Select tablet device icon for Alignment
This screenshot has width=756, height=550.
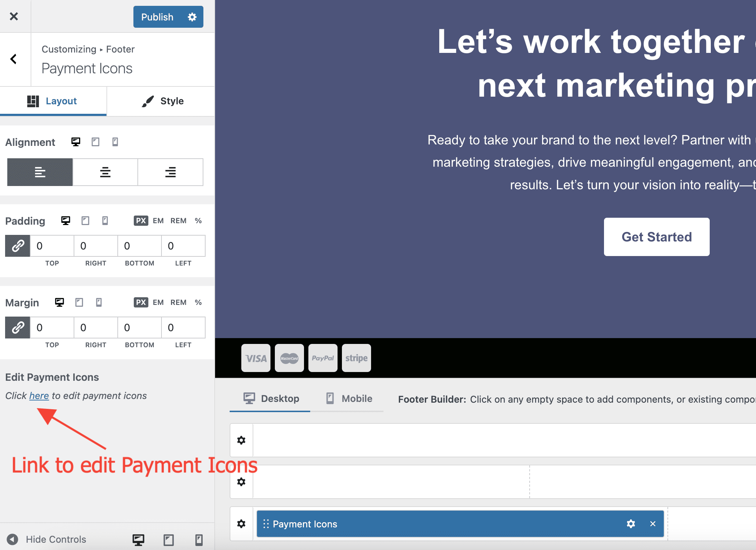click(x=96, y=142)
